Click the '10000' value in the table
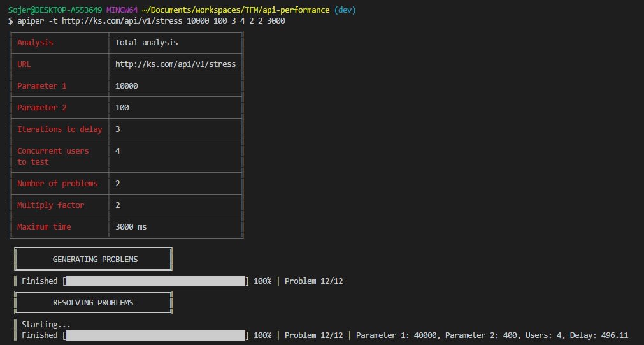Screen dimensions: 644x345 click(127, 86)
